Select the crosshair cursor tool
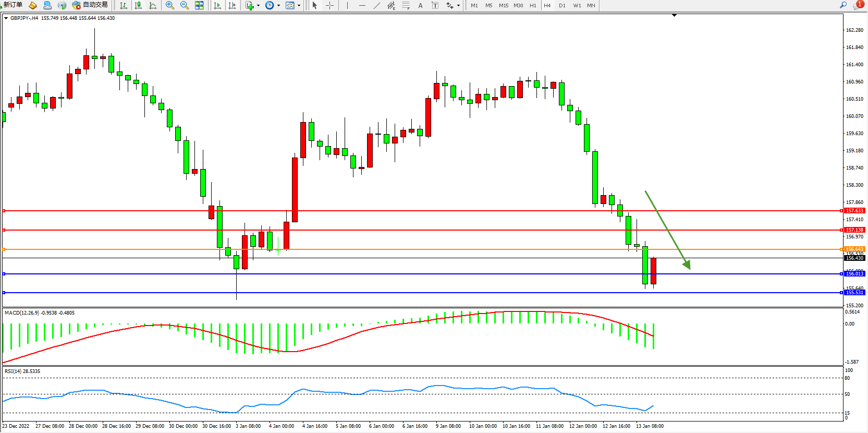The image size is (868, 433). coord(329,5)
